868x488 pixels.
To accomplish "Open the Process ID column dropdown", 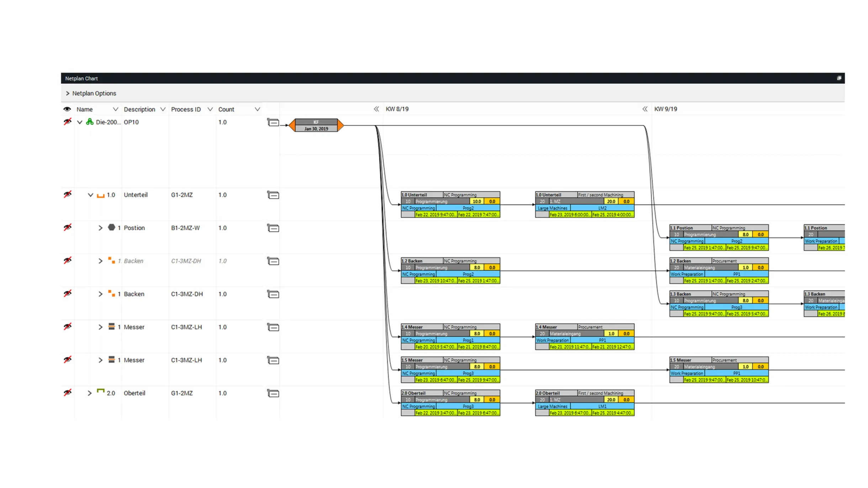I will point(210,109).
